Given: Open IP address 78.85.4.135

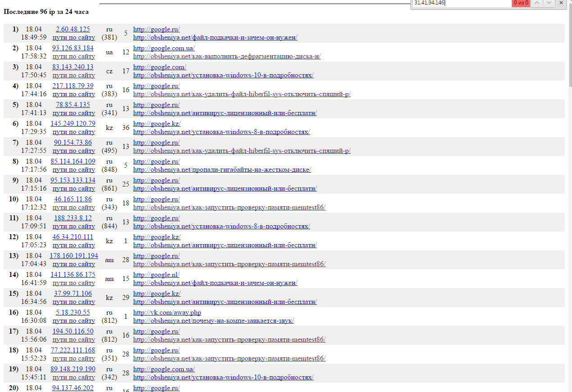Looking at the screenshot, I should click(x=73, y=105).
